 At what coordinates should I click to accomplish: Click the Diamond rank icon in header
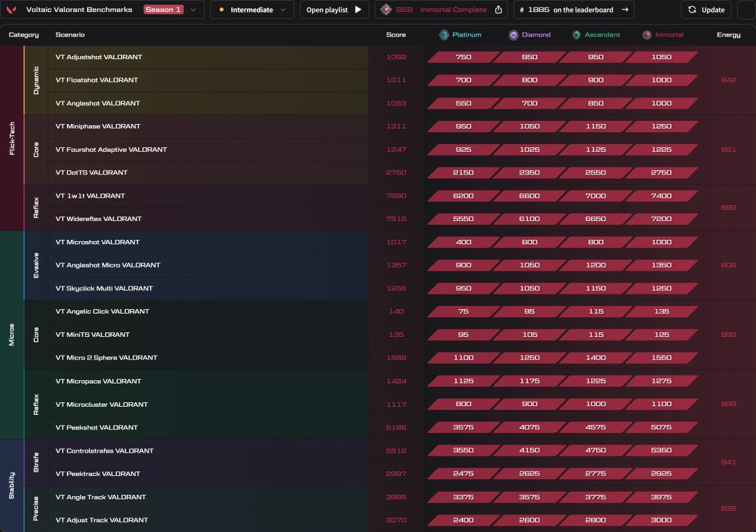[x=514, y=35]
